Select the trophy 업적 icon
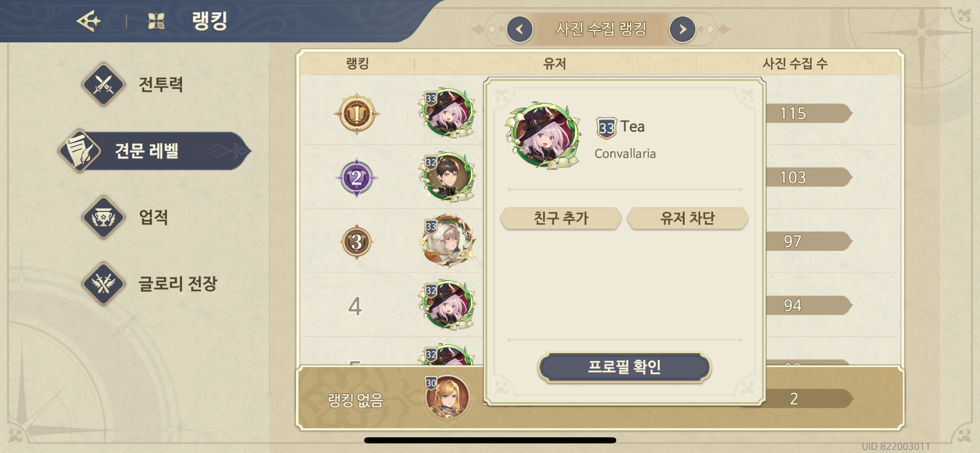 [x=103, y=217]
